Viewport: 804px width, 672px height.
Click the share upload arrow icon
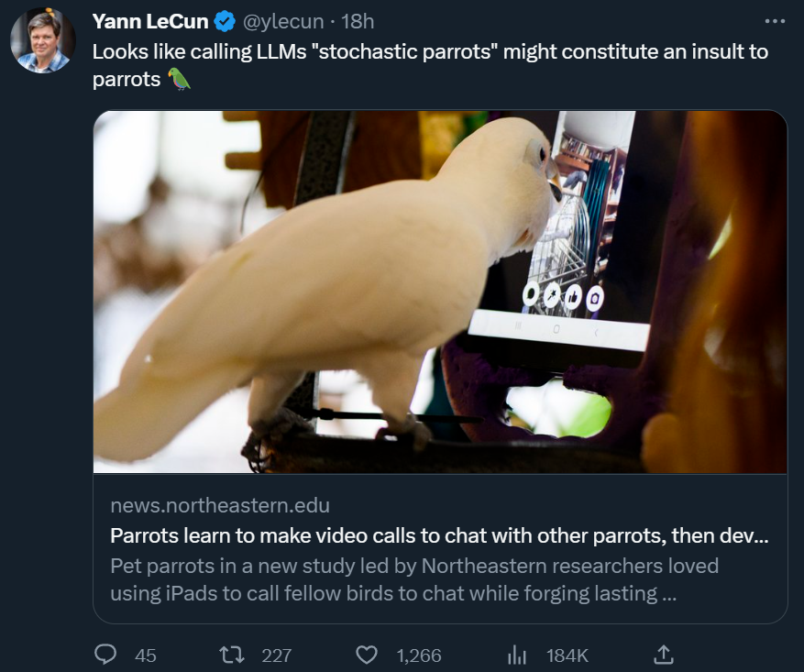(x=664, y=655)
